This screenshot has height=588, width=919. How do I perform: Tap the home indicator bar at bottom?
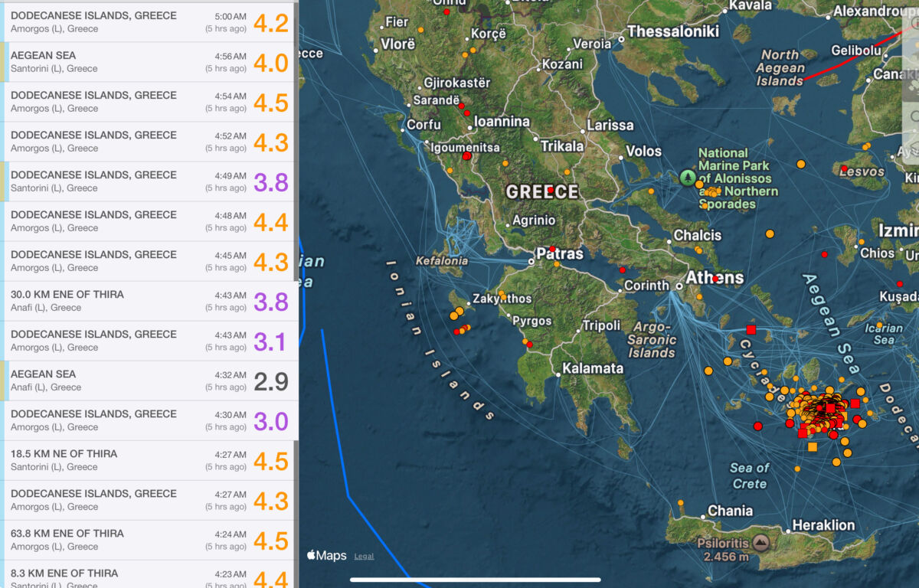[475, 580]
